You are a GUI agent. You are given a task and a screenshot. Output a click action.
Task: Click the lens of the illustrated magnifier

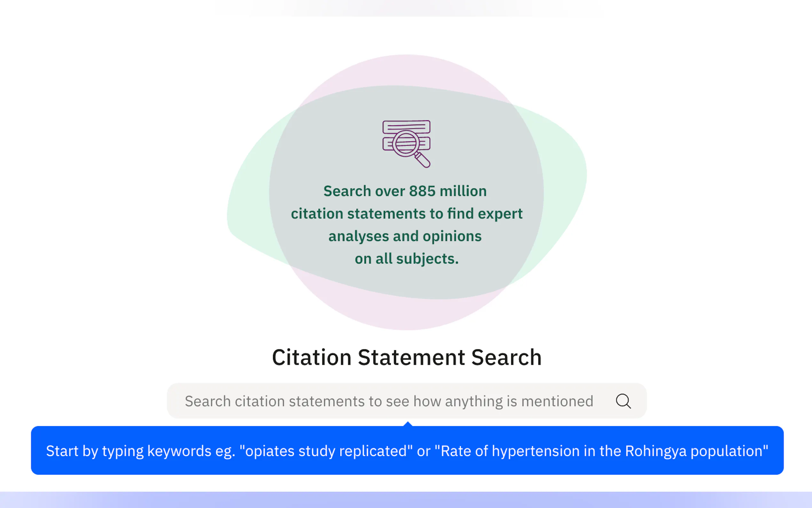tap(405, 143)
